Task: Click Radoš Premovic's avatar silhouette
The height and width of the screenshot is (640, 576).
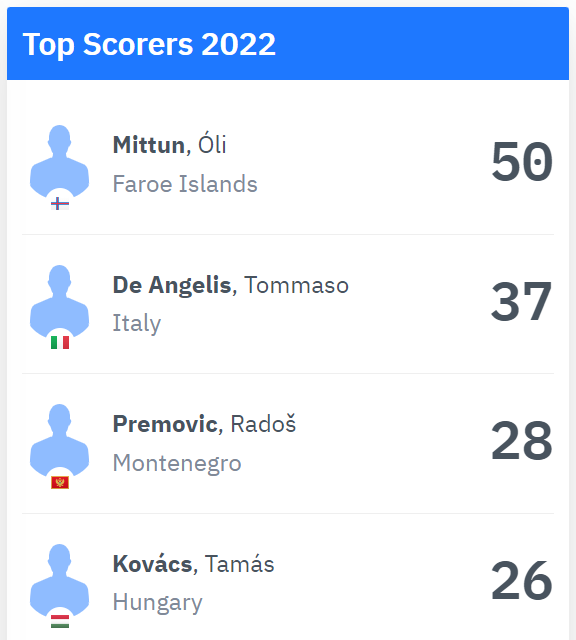Action: click(x=60, y=440)
